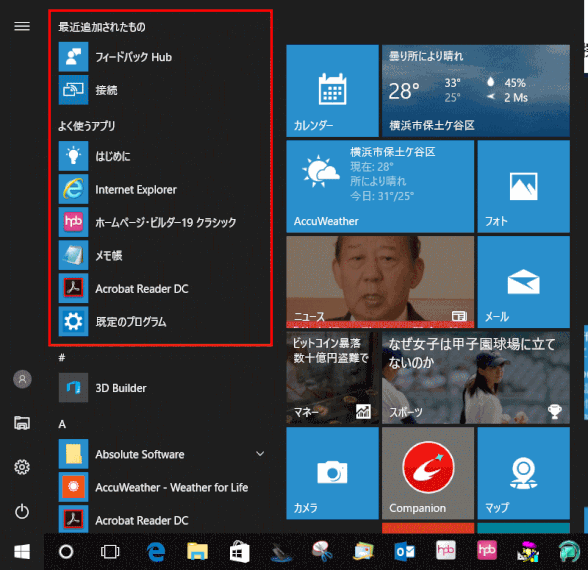Open Acrobat Reader DC under the A section
The height and width of the screenshot is (570, 588).
(x=161, y=519)
